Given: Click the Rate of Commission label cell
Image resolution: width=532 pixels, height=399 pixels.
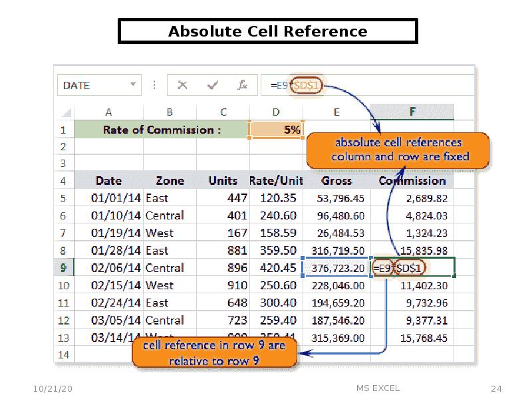Looking at the screenshot, I should (162, 130).
